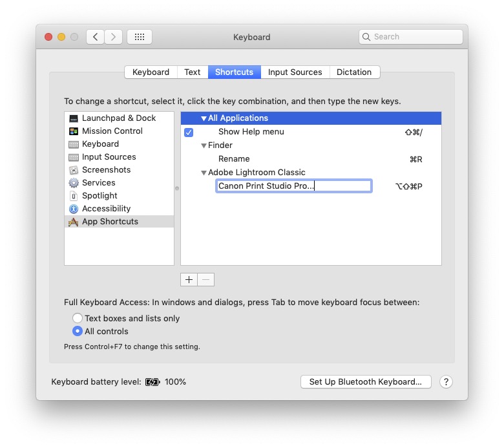Viewport: 504px width, 448px height.
Task: Click the Mission Control icon
Action: point(74,131)
